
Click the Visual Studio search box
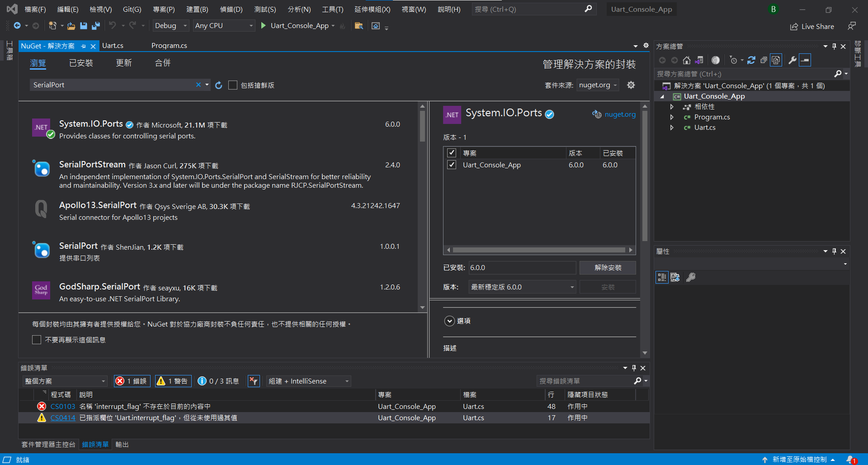(533, 9)
